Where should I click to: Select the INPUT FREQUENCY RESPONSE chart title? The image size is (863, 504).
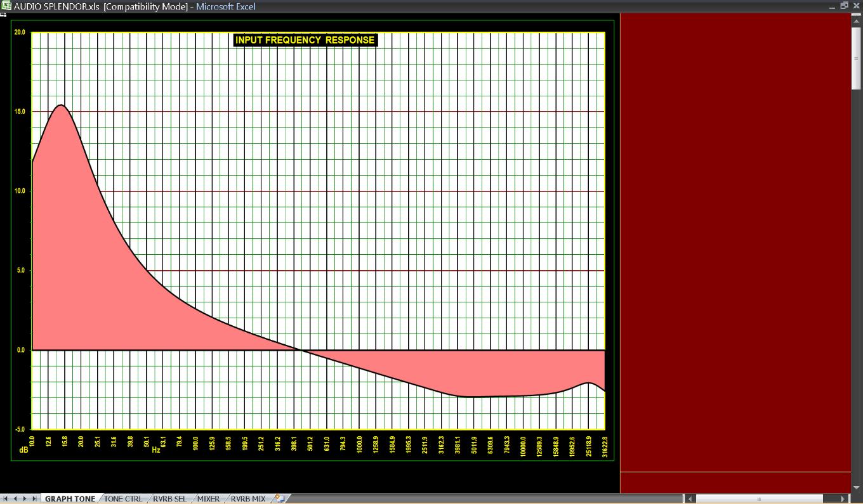pos(305,40)
